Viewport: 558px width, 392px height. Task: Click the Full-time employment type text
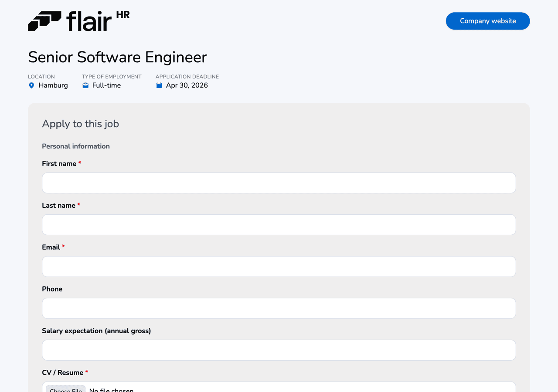(x=106, y=85)
